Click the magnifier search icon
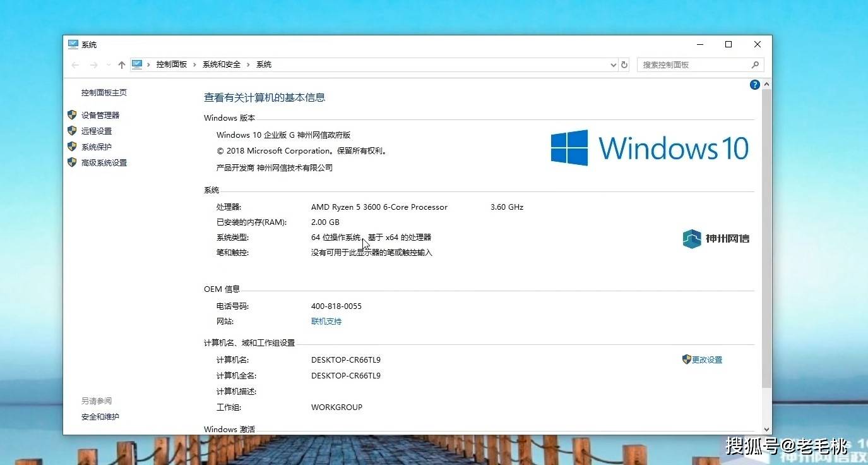Screen dimensions: 868x465 click(x=755, y=64)
